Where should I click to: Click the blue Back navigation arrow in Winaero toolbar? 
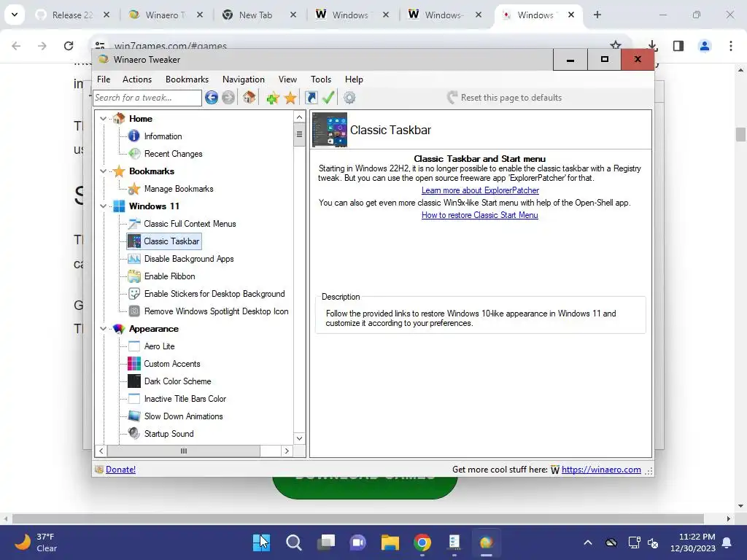coord(212,98)
